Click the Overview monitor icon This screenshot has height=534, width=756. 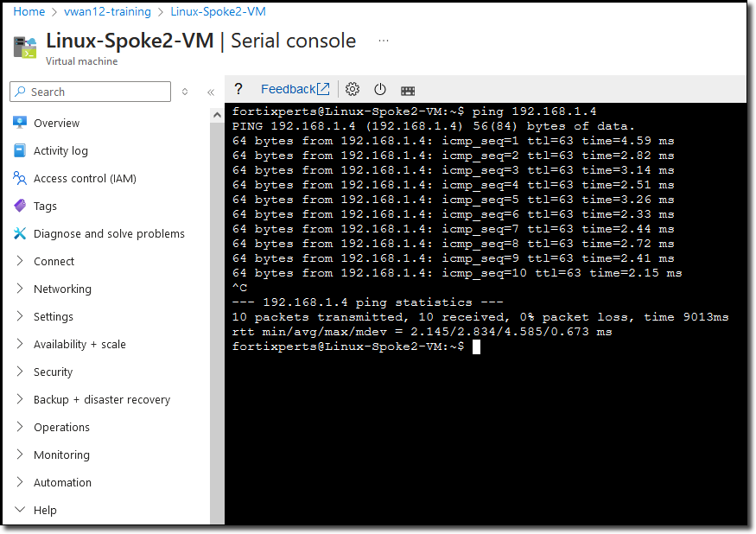[20, 123]
